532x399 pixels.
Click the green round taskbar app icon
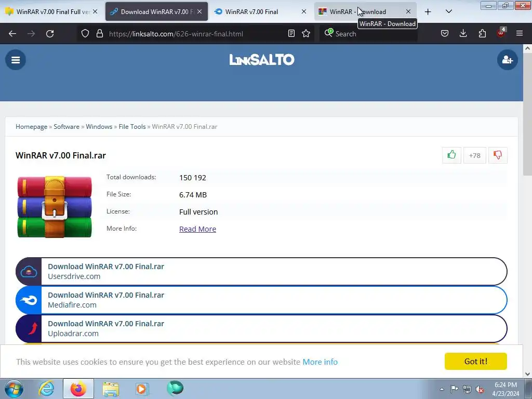click(175, 388)
